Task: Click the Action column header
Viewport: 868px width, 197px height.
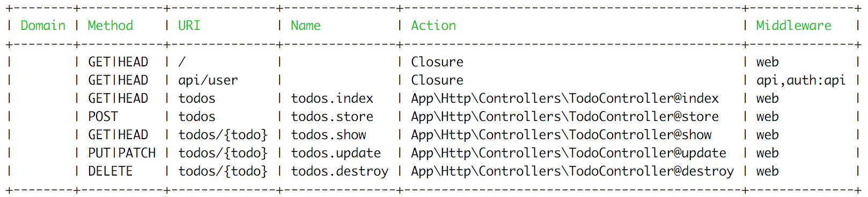Action: [433, 26]
